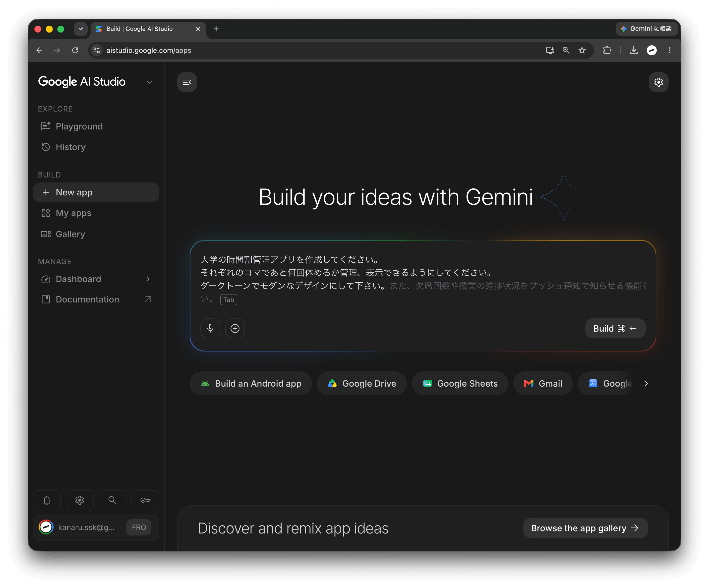This screenshot has height=588, width=709.
Task: Select Build an Android app chip
Action: (250, 383)
